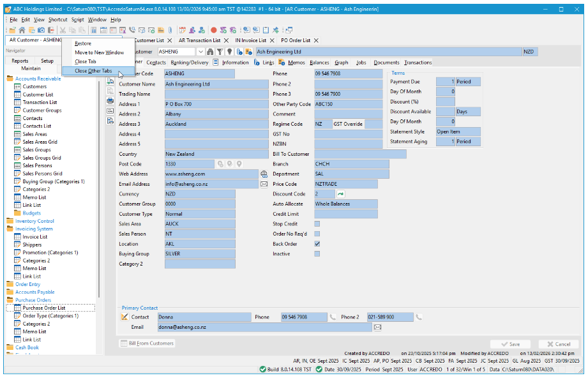Select Restore in the context menu
The image size is (588, 378).
pyautogui.click(x=98, y=43)
